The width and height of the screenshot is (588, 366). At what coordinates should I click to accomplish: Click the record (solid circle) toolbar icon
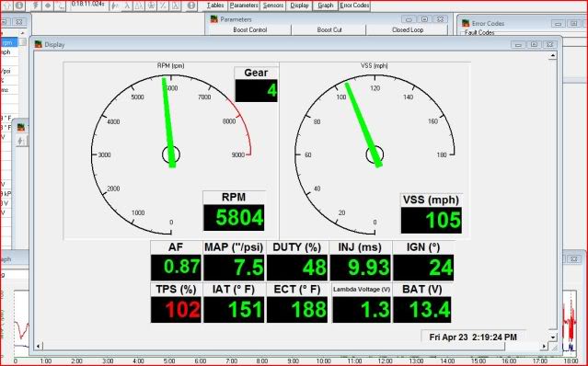[x=48, y=6]
